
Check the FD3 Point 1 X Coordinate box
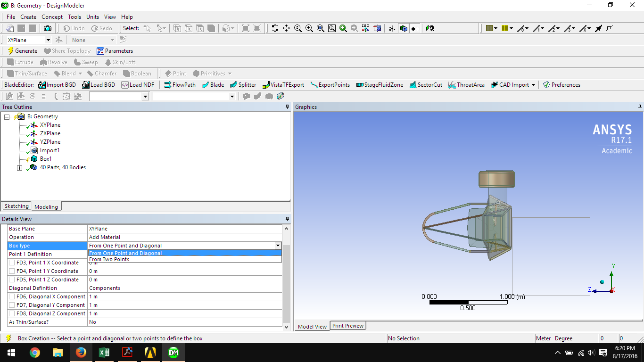pos(12,263)
